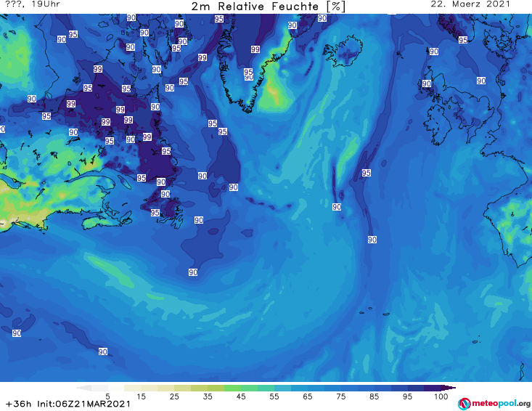
Task: Click the '45' colorbar tick label
Action: 240,396
